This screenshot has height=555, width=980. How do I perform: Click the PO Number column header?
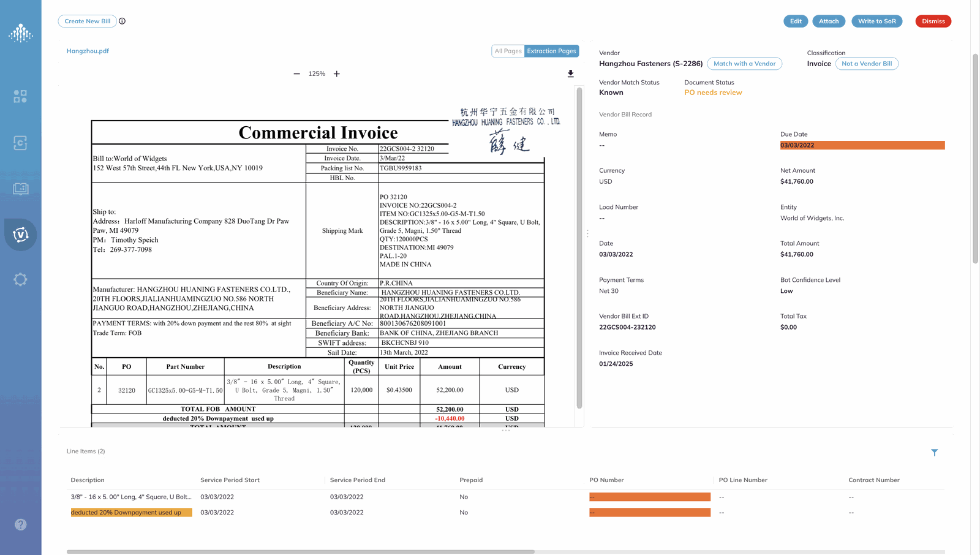[x=606, y=480]
